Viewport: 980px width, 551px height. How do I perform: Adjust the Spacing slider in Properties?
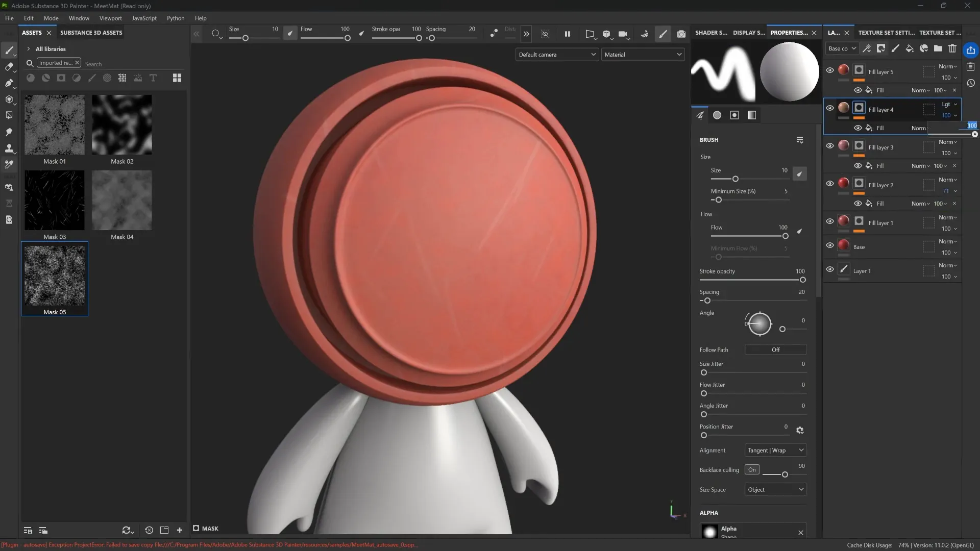752,301
